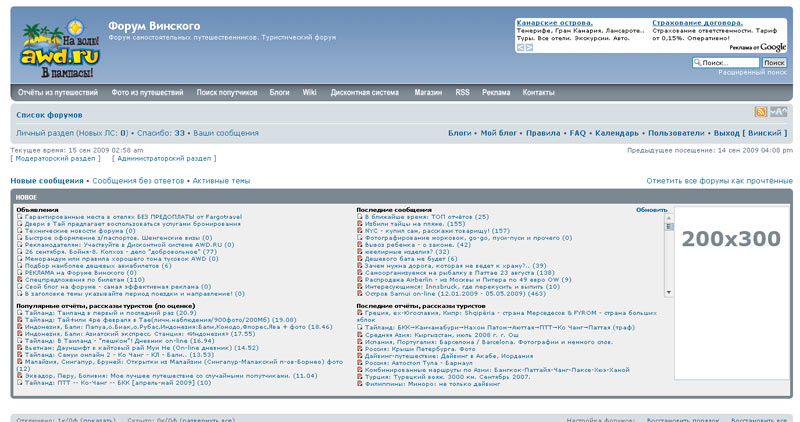The width and height of the screenshot is (800, 422).
Task: Open 'Администраторский раздел' link
Action: [x=164, y=159]
